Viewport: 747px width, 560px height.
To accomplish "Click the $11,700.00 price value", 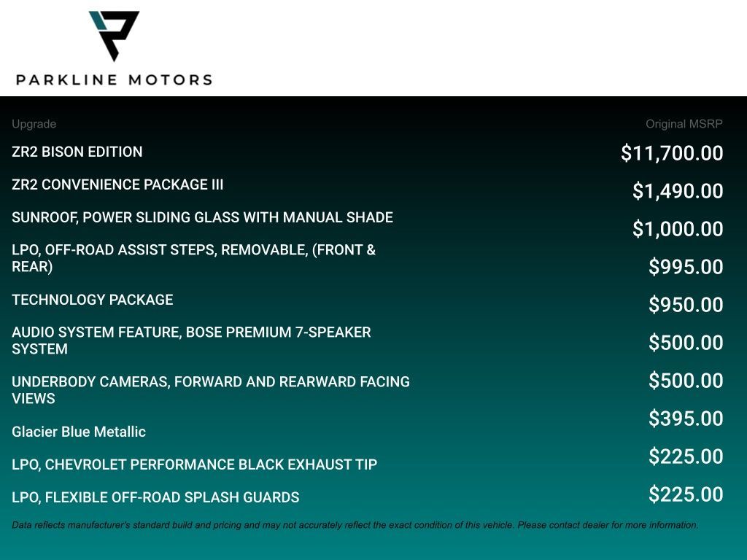I will click(x=672, y=153).
